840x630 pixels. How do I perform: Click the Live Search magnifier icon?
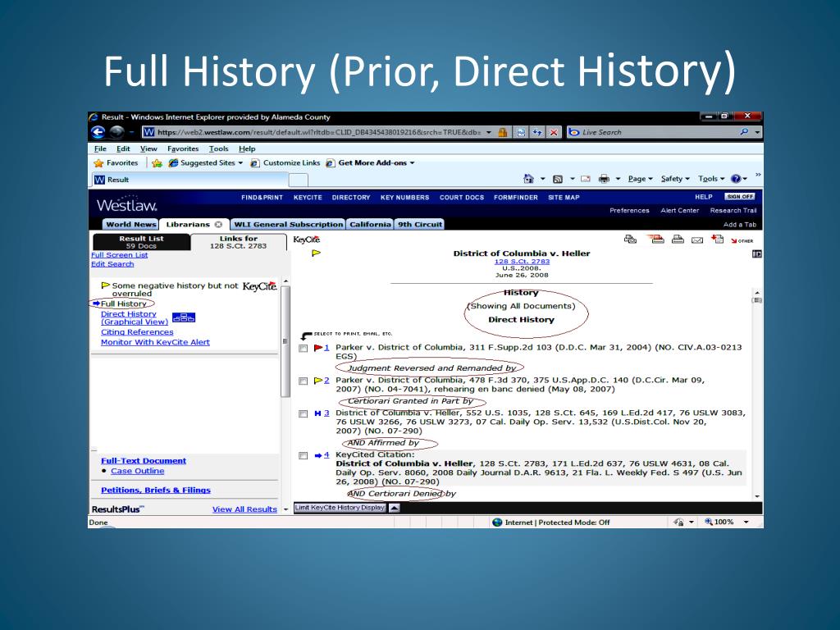tap(744, 132)
